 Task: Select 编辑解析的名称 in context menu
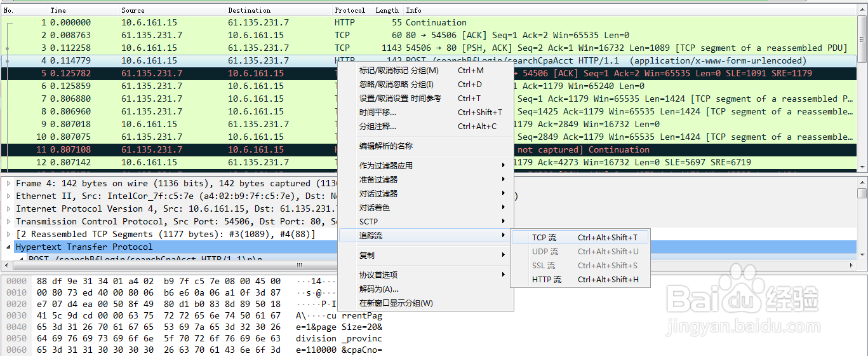tap(424, 146)
